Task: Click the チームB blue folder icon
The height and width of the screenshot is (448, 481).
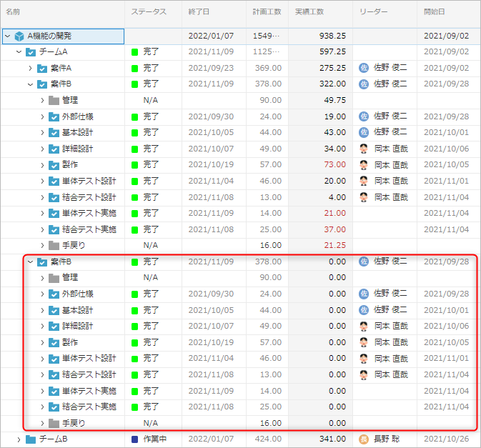Action: 31,439
